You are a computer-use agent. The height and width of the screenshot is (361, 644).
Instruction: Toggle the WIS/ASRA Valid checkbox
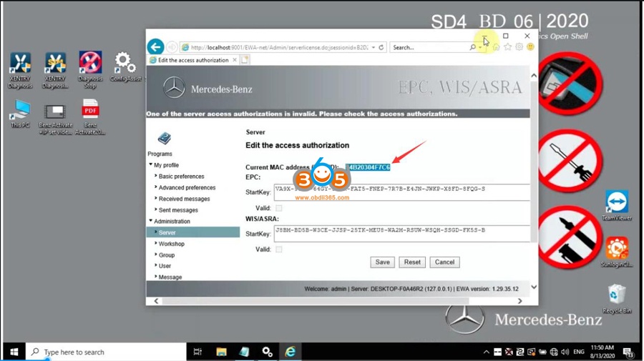click(279, 249)
